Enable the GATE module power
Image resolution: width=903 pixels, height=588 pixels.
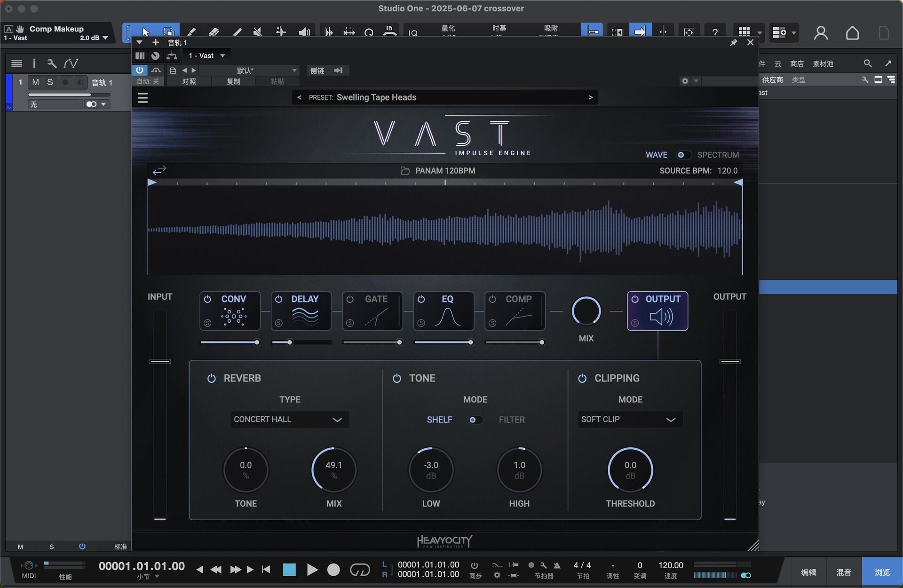(350, 299)
